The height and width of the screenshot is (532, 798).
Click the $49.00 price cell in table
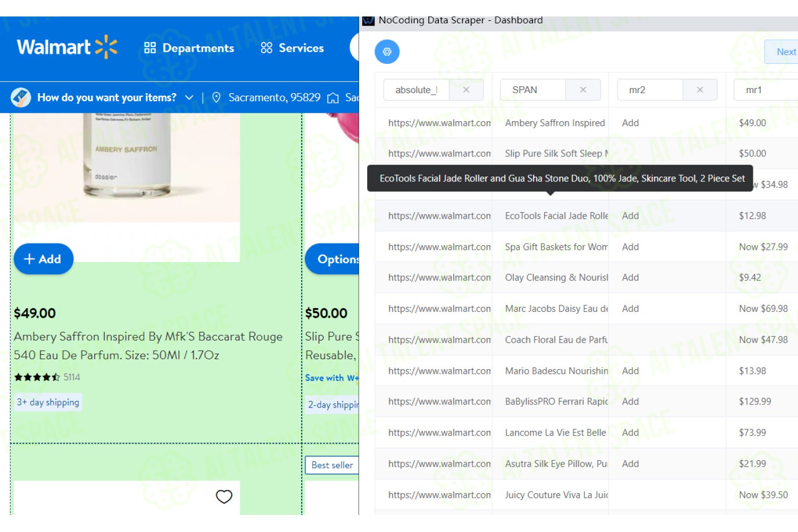(x=762, y=123)
